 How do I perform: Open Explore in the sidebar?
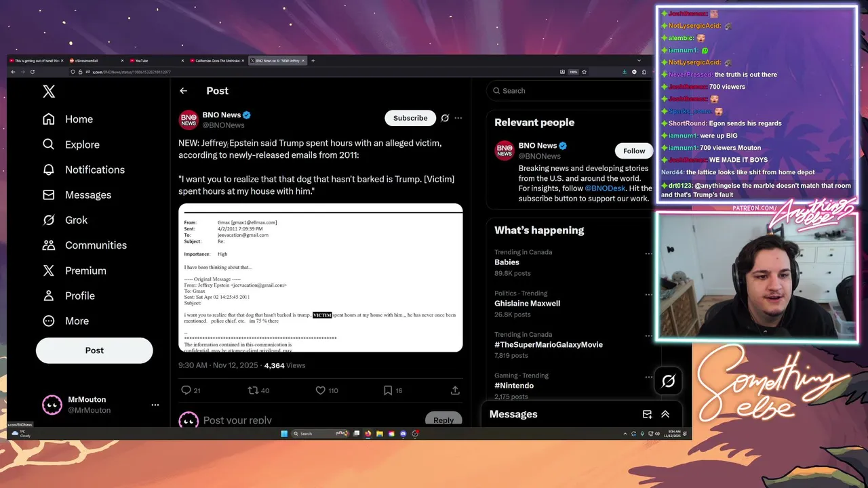(71, 144)
